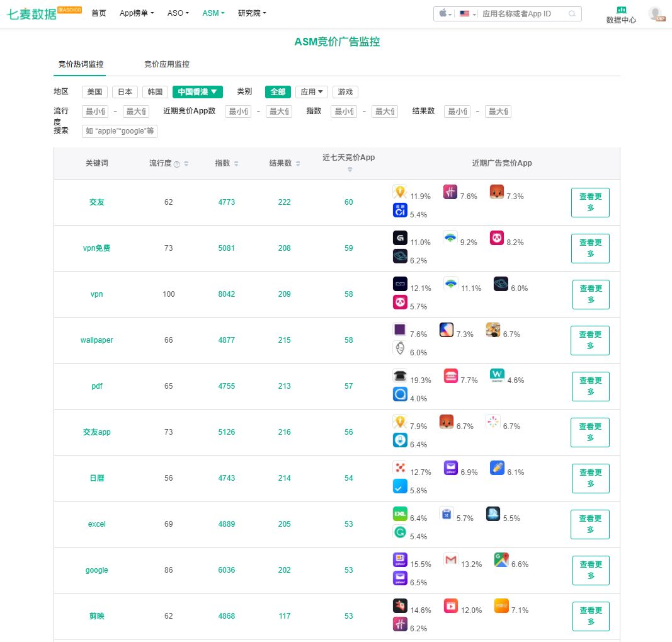672x642 pixels.
Task: Click the user avatar with VIP badge
Action: point(656,14)
